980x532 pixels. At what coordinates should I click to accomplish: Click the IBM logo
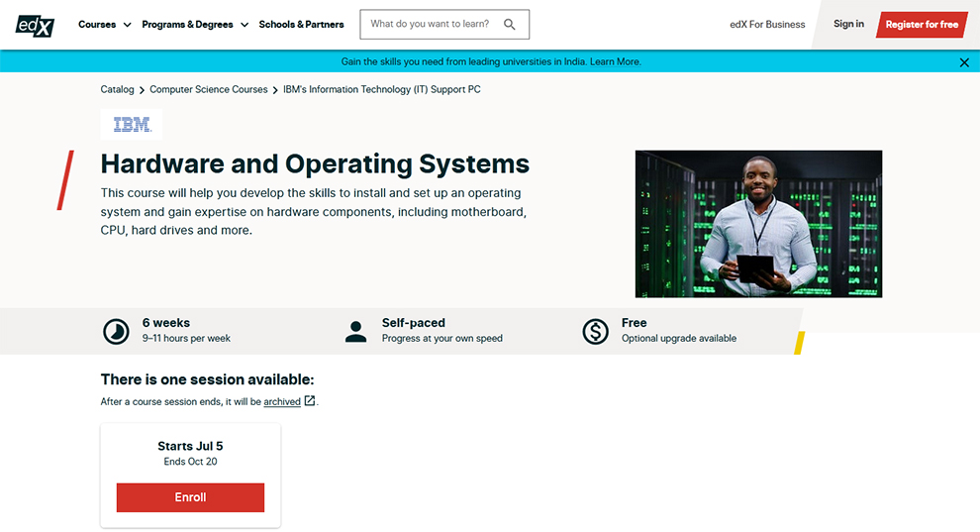[x=132, y=125]
